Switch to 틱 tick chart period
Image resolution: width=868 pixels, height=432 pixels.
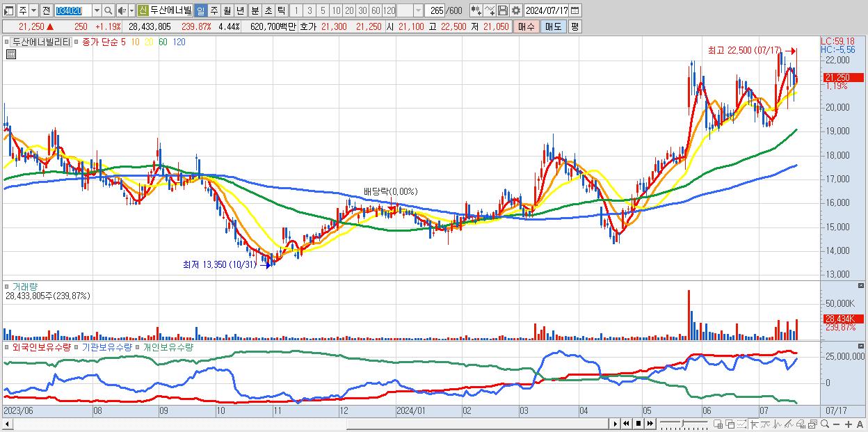281,10
